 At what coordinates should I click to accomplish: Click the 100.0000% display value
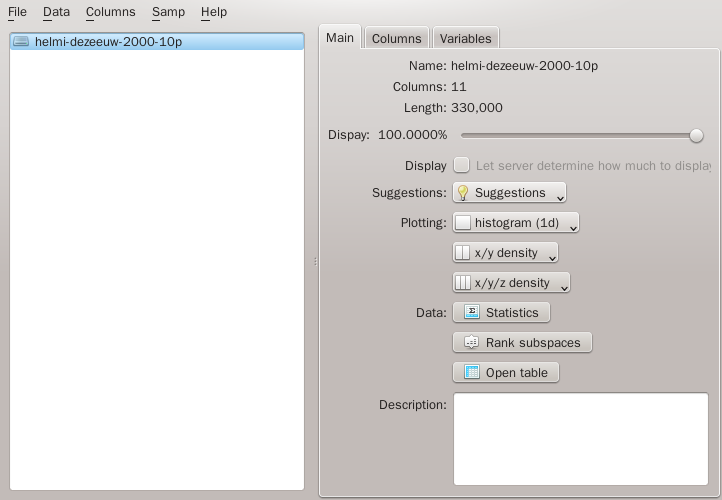[413, 135]
